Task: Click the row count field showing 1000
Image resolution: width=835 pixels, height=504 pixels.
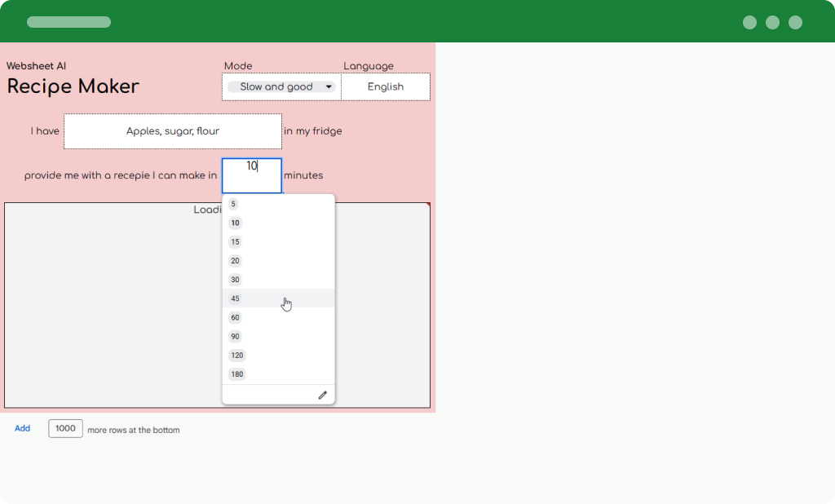Action: tap(65, 428)
